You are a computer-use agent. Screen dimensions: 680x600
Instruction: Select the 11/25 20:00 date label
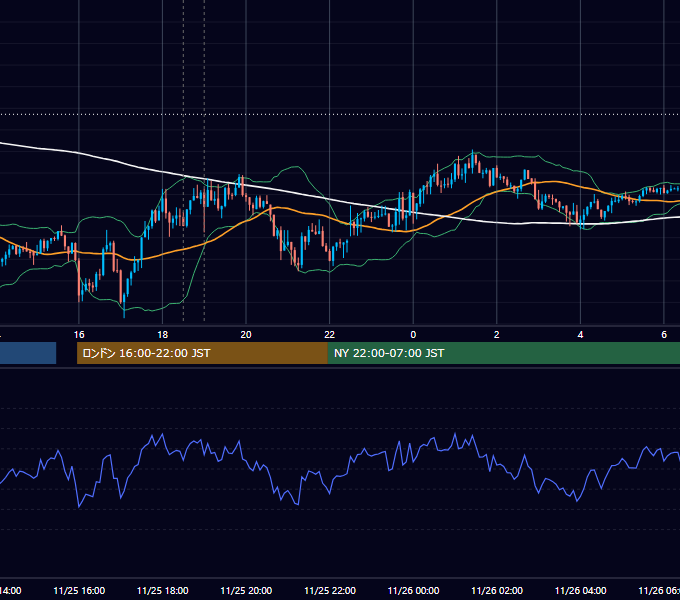246,590
